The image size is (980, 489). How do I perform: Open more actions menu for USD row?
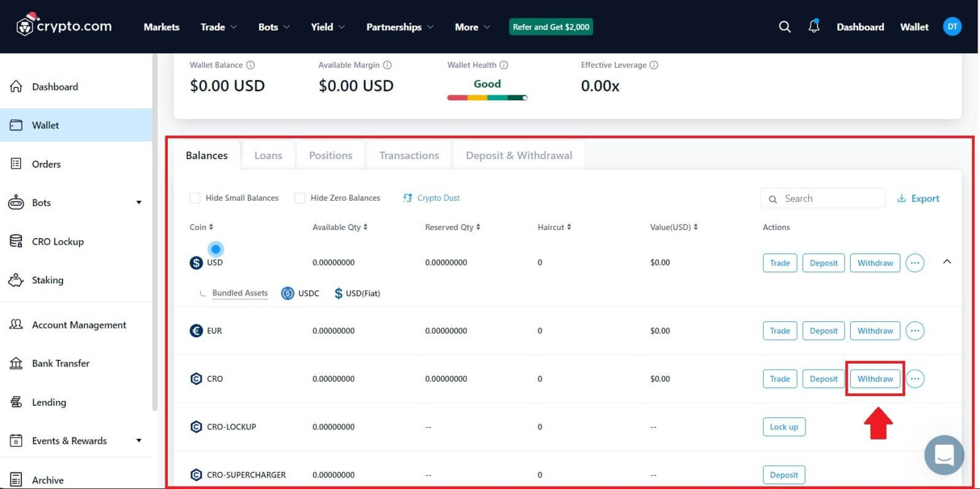click(x=914, y=263)
